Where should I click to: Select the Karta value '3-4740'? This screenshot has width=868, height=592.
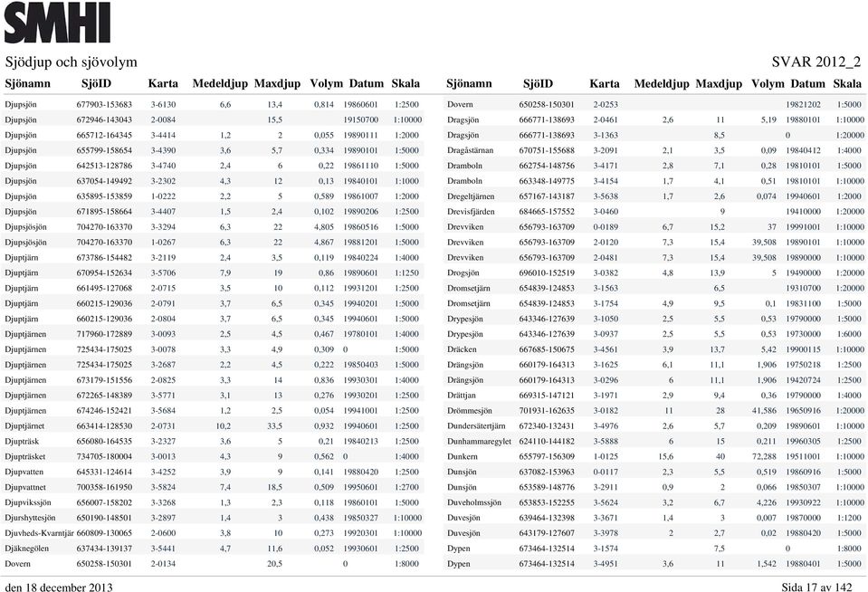click(163, 166)
